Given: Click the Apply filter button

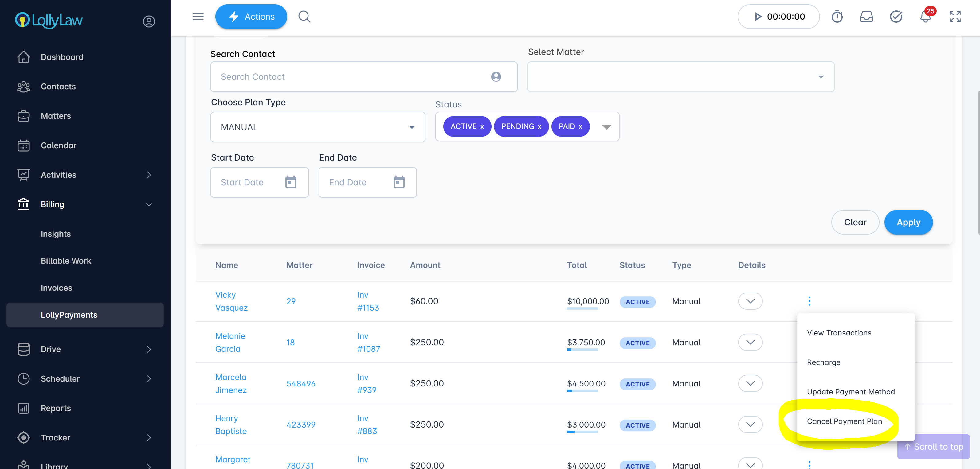Looking at the screenshot, I should [x=908, y=222].
